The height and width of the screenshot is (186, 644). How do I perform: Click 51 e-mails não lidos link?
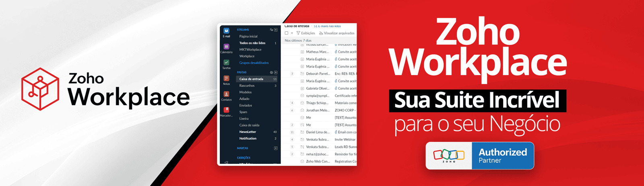(327, 26)
